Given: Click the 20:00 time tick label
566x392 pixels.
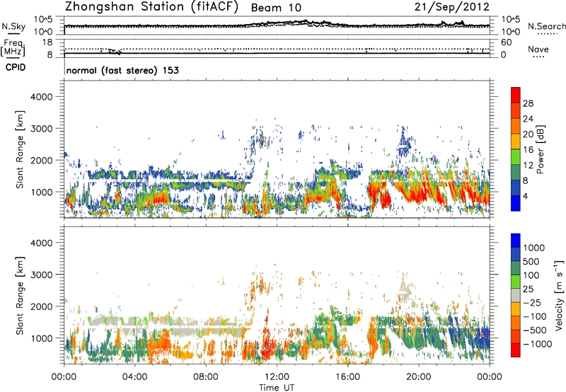Looking at the screenshot, I should point(418,377).
